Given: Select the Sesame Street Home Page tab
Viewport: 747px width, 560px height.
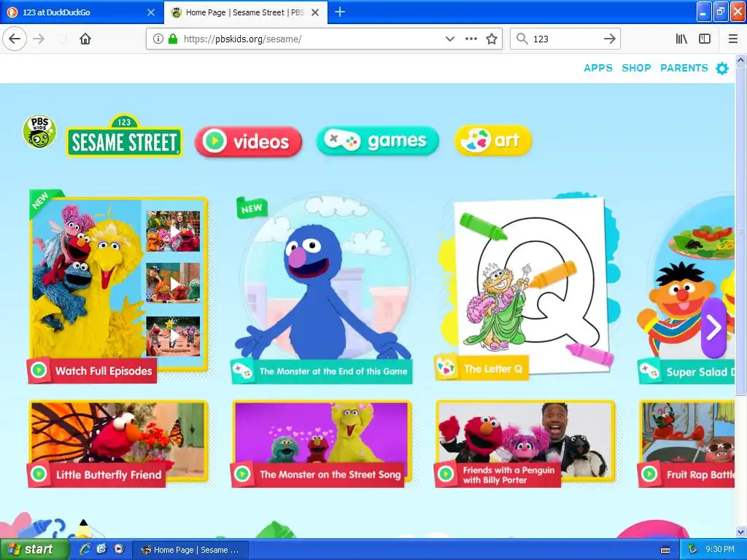Looking at the screenshot, I should click(x=244, y=12).
